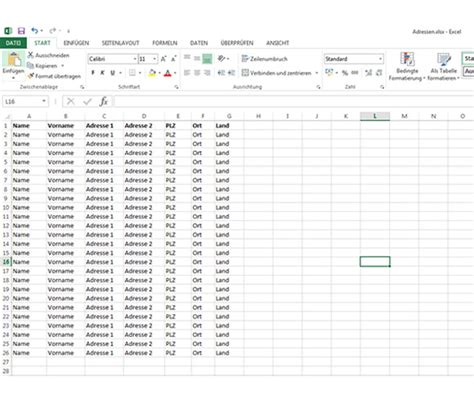This screenshot has height=408, width=474.
Task: Expand Verbinden und zentrieren dropdown arrow
Action: click(317, 73)
